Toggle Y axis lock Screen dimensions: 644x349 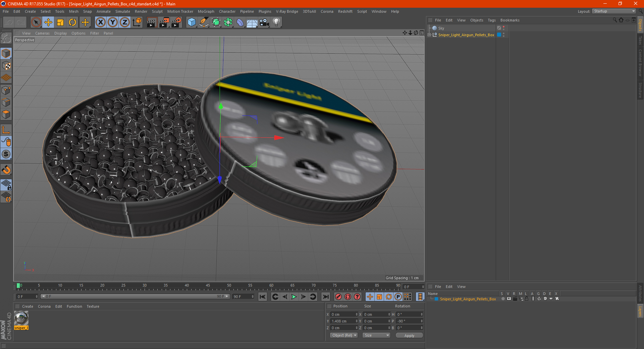(113, 22)
